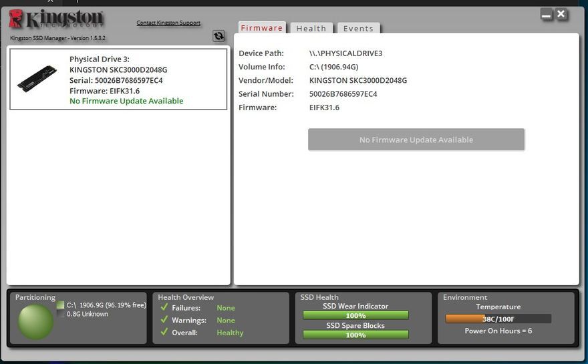Click the Firmware EIFK31.6 value in details
The height and width of the screenshot is (364, 588).
pos(324,108)
